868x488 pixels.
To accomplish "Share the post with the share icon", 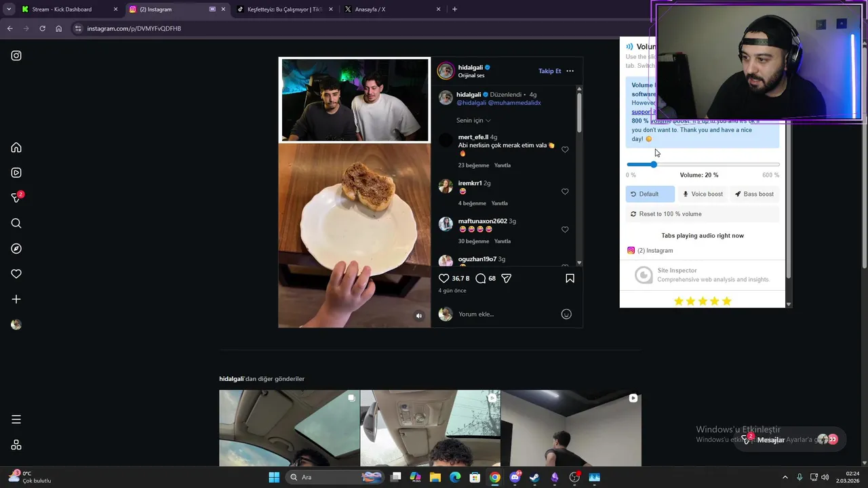I will click(x=506, y=279).
